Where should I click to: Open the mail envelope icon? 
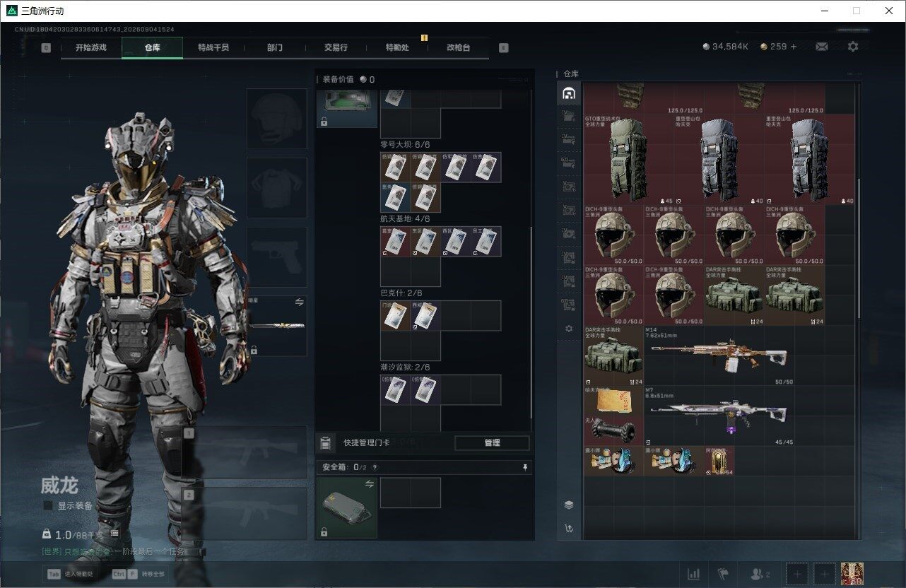pyautogui.click(x=821, y=47)
